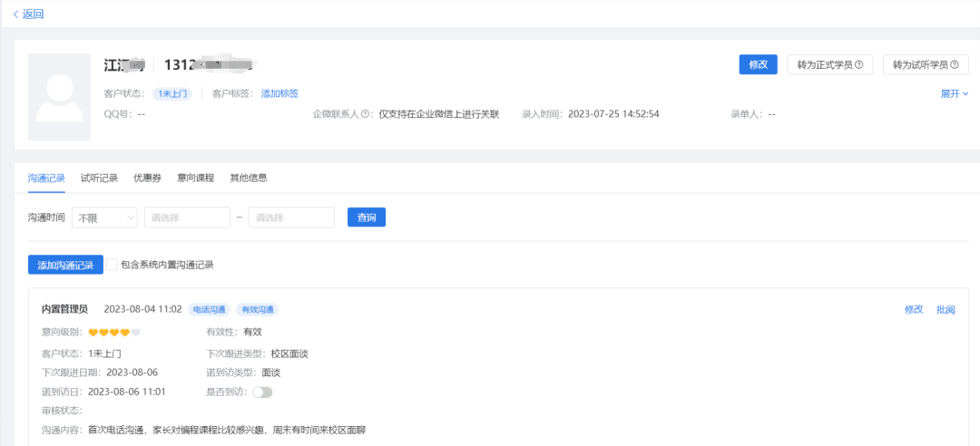Open the 意向课程 tab

click(195, 178)
